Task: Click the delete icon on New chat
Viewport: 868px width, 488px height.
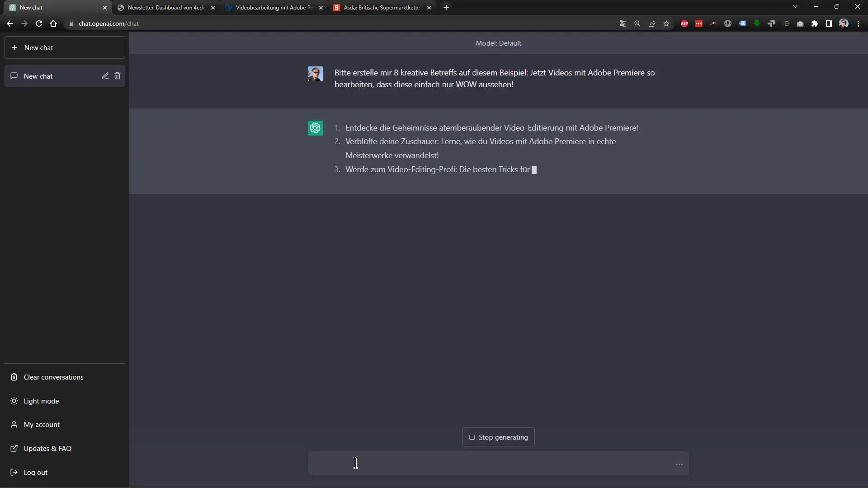Action: point(118,75)
